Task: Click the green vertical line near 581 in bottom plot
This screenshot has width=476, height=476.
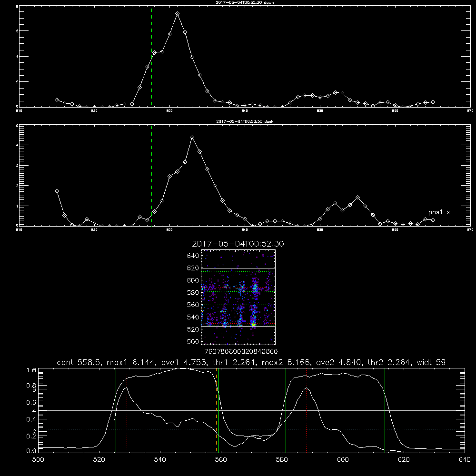Action: coord(286,410)
